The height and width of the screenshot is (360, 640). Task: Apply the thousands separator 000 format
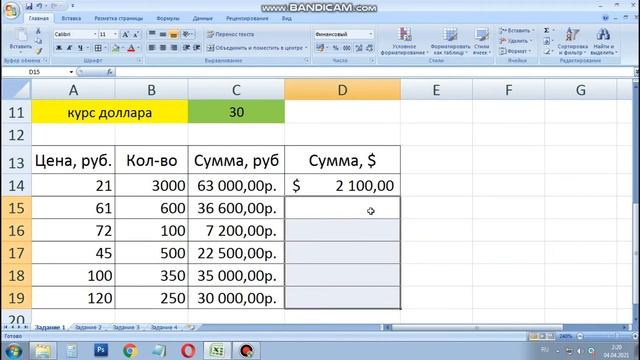click(347, 48)
